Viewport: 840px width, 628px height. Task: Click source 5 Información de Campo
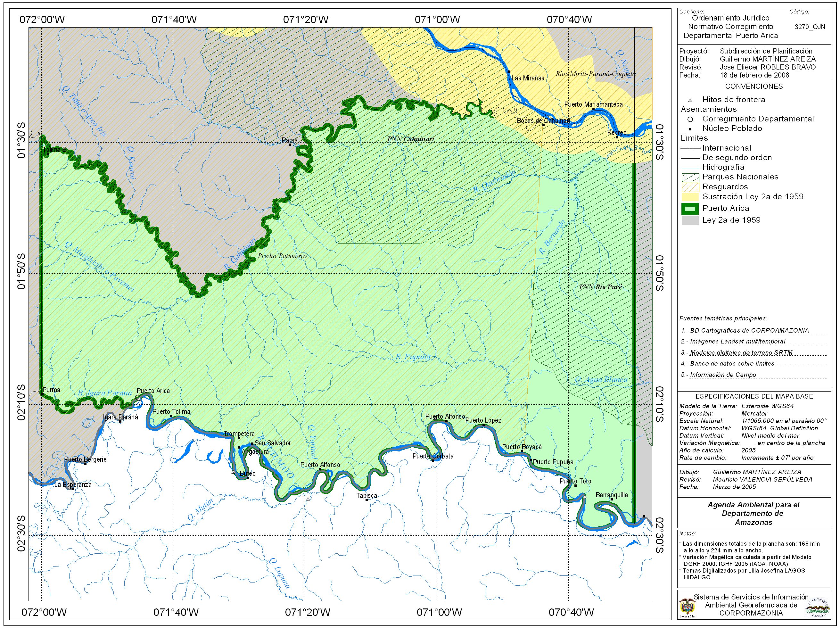click(x=723, y=375)
